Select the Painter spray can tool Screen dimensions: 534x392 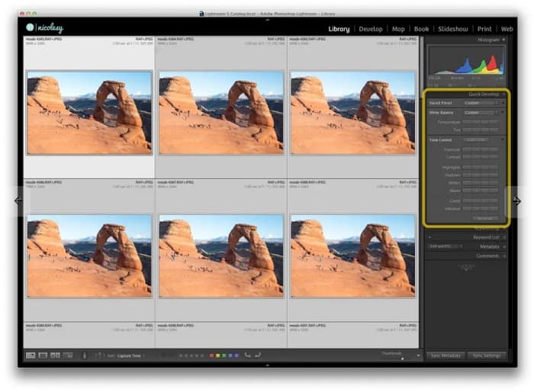[x=84, y=355]
